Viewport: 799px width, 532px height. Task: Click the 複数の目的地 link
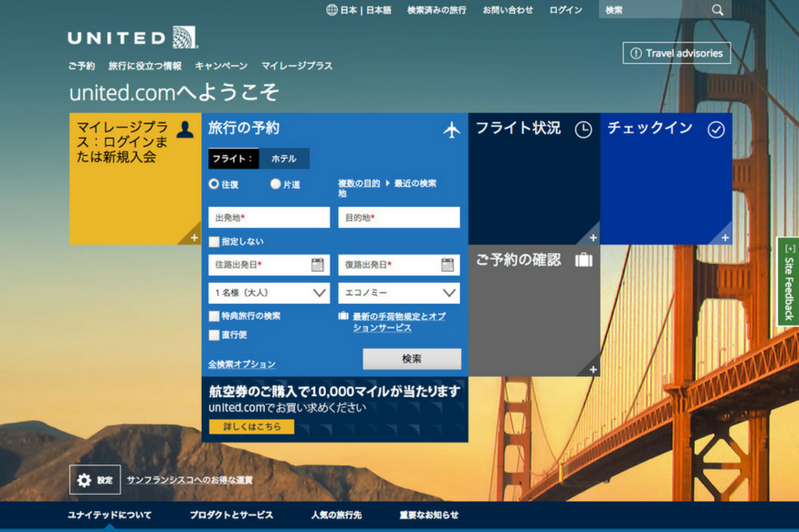[x=359, y=188]
